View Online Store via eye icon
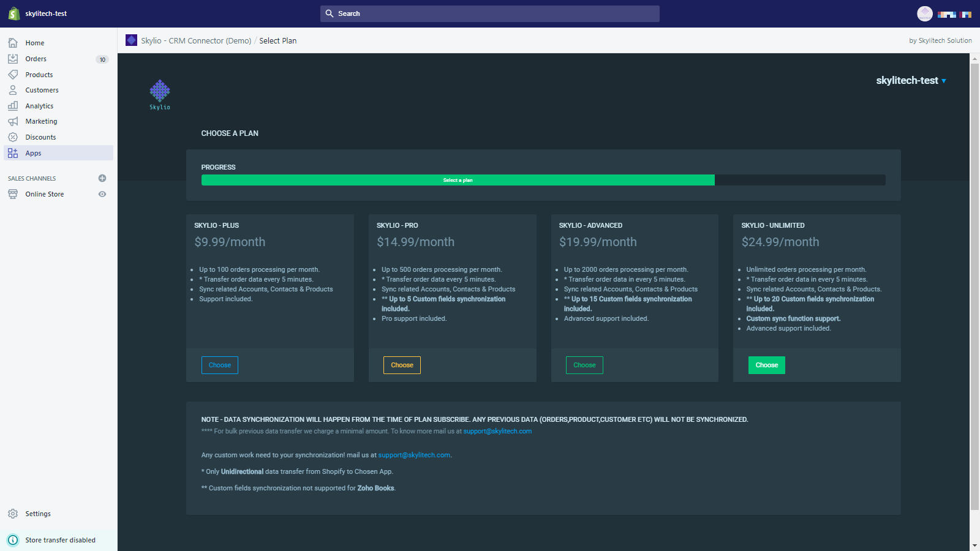This screenshot has width=980, height=551. [x=102, y=194]
